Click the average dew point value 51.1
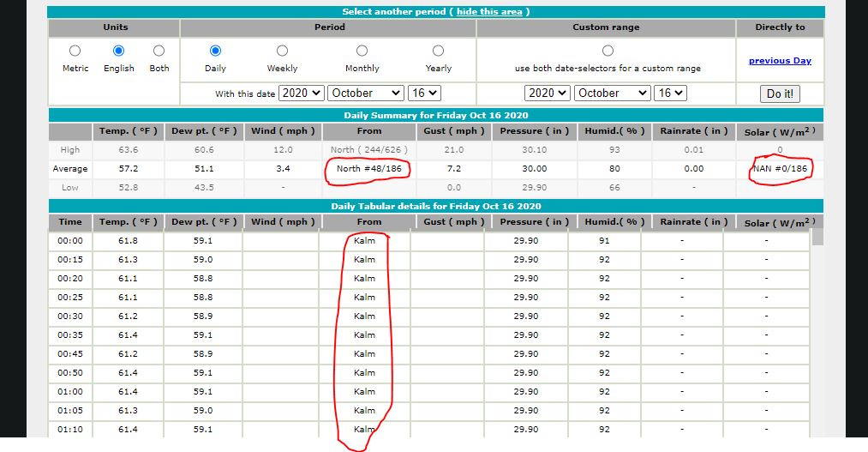Screen dimensions: 868x452 [x=204, y=168]
